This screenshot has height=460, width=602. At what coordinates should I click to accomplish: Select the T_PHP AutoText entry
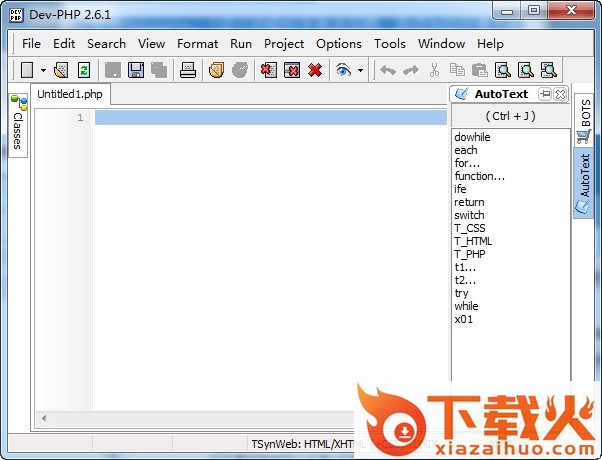click(470, 254)
